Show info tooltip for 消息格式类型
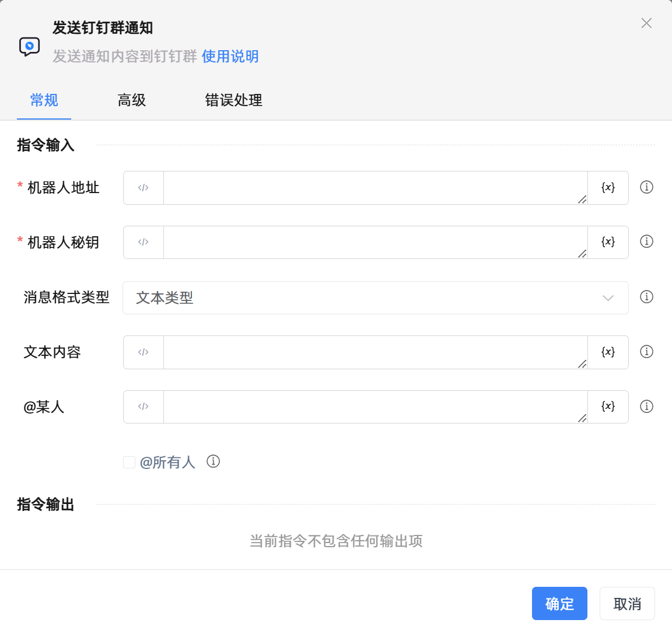The image size is (672, 637). [646, 297]
